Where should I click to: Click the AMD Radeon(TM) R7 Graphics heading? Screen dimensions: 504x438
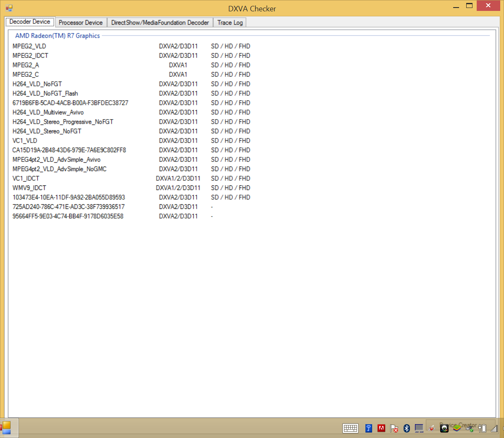[x=58, y=36]
